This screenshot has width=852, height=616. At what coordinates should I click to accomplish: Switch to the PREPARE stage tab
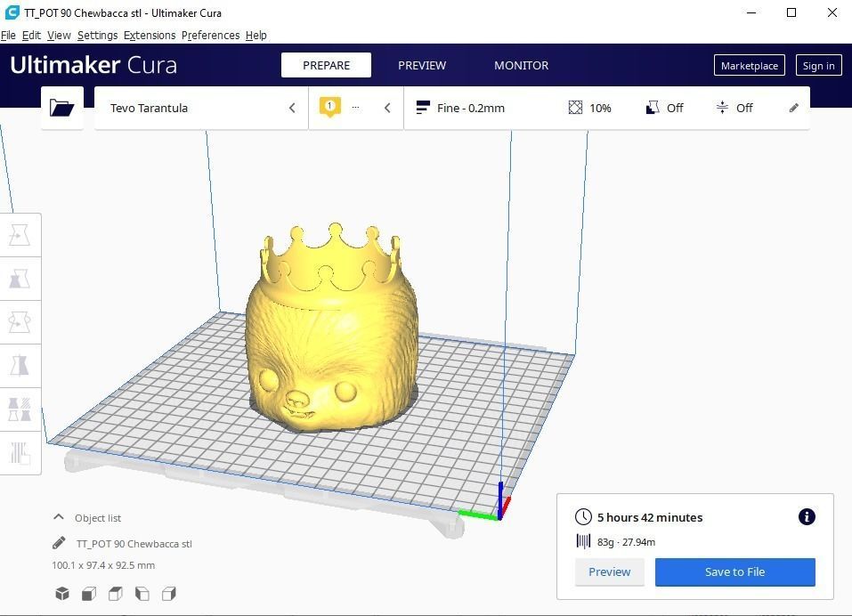[326, 65]
